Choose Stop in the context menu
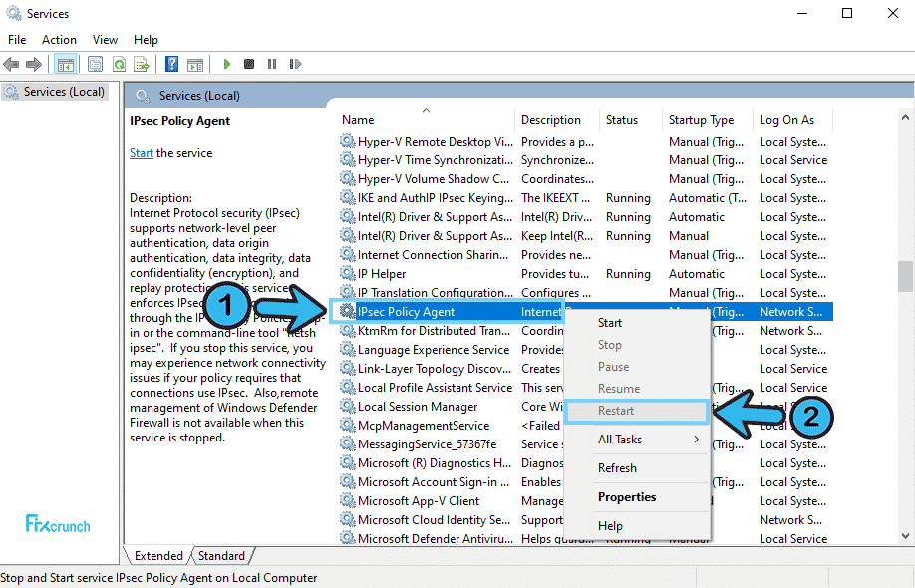 (x=637, y=345)
